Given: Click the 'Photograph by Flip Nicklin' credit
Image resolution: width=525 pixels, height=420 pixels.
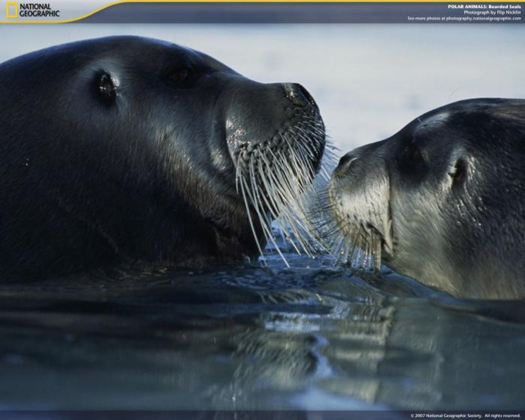Looking at the screenshot, I should pyautogui.click(x=492, y=12).
